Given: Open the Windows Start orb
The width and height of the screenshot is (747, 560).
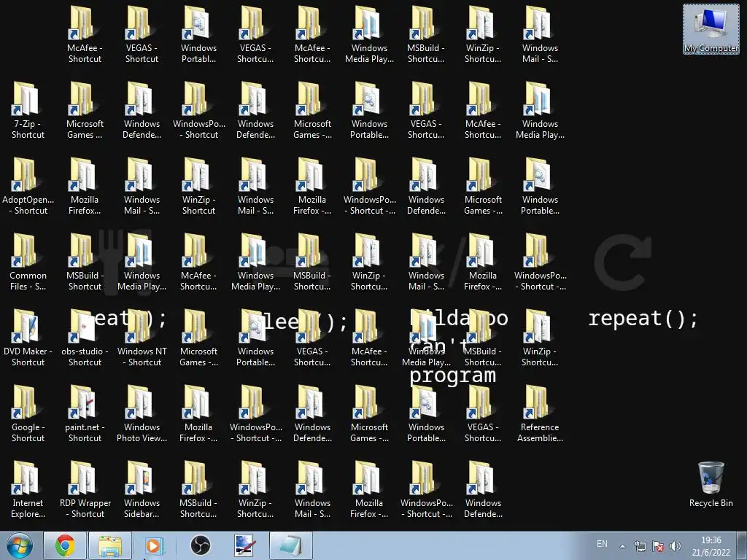Looking at the screenshot, I should point(20,545).
